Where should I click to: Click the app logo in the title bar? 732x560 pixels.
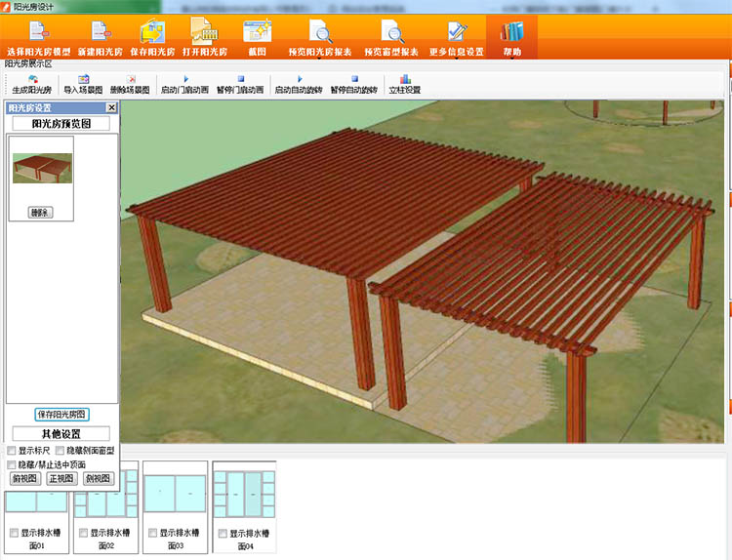click(x=5, y=7)
